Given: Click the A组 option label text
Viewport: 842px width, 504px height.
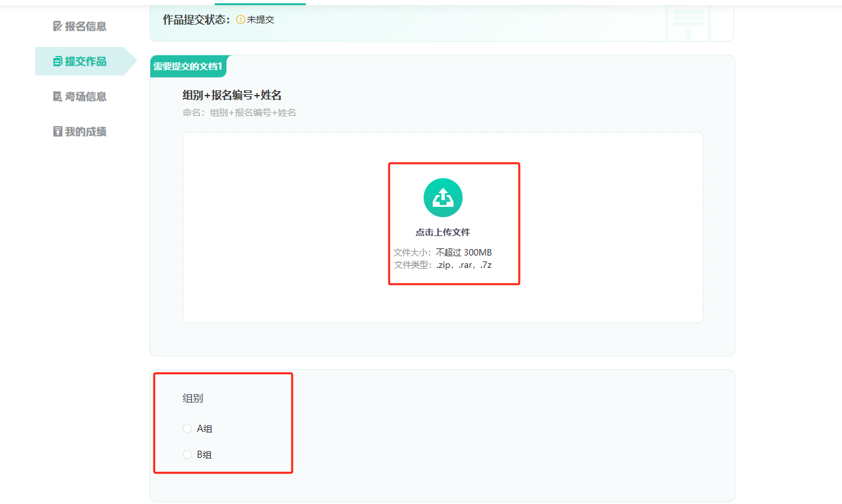Looking at the screenshot, I should click(204, 429).
